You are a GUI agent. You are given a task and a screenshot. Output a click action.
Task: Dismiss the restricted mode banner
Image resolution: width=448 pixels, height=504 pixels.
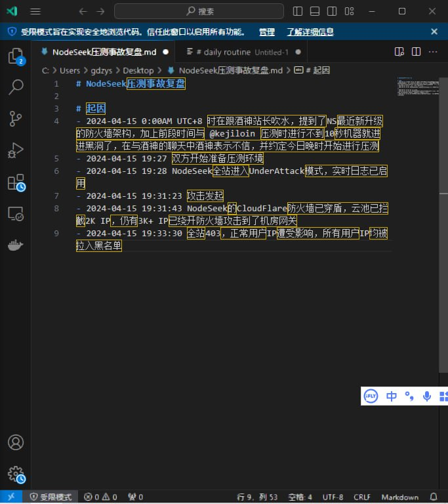[434, 31]
